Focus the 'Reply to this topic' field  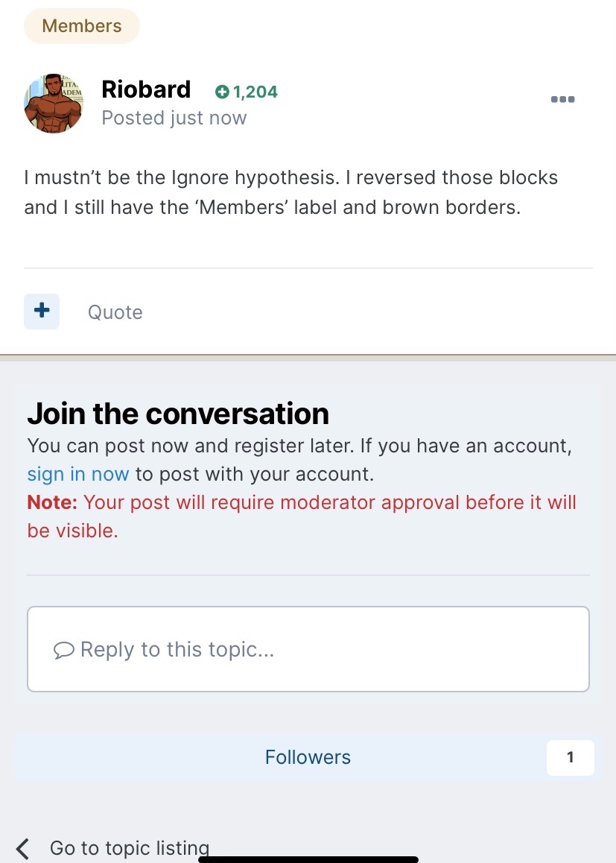[308, 649]
